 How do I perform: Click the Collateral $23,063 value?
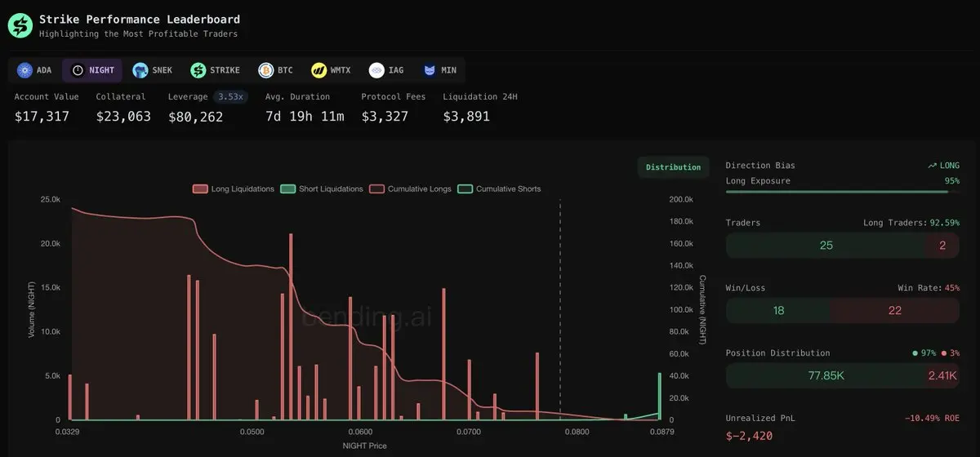click(x=123, y=117)
